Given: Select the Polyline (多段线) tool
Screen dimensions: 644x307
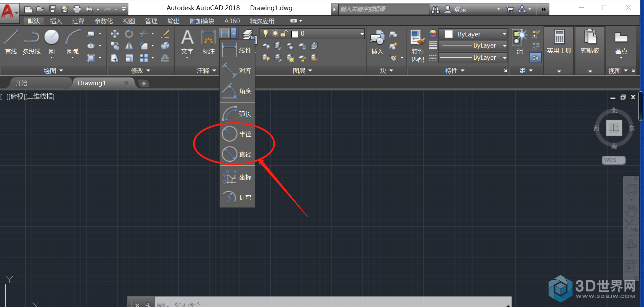Looking at the screenshot, I should coord(31,42).
